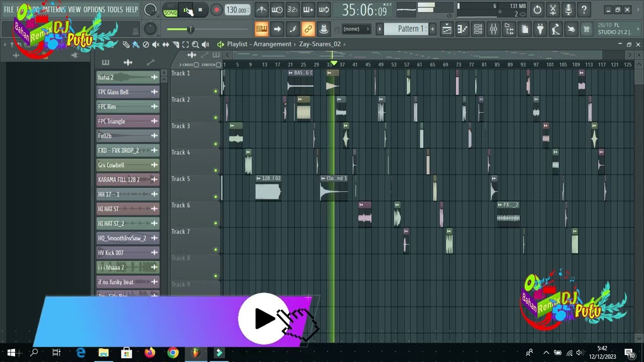Open the VIEW menu
Viewport: 644px width, 362px height.
(x=74, y=10)
